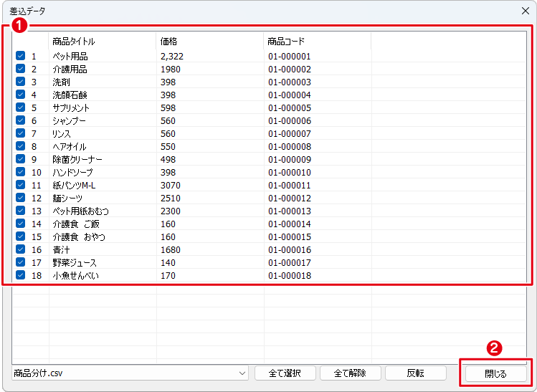
Task: Open the 商品分け.csv file dropdown
Action: tap(242, 373)
